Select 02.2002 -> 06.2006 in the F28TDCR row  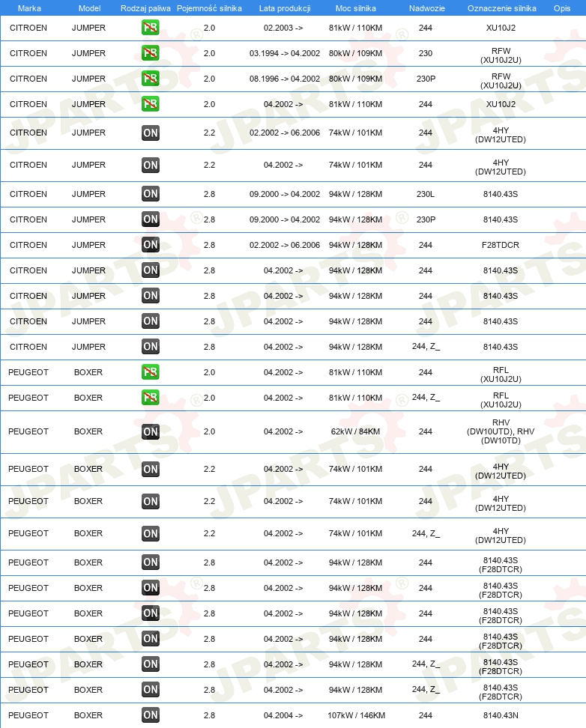tap(285, 245)
